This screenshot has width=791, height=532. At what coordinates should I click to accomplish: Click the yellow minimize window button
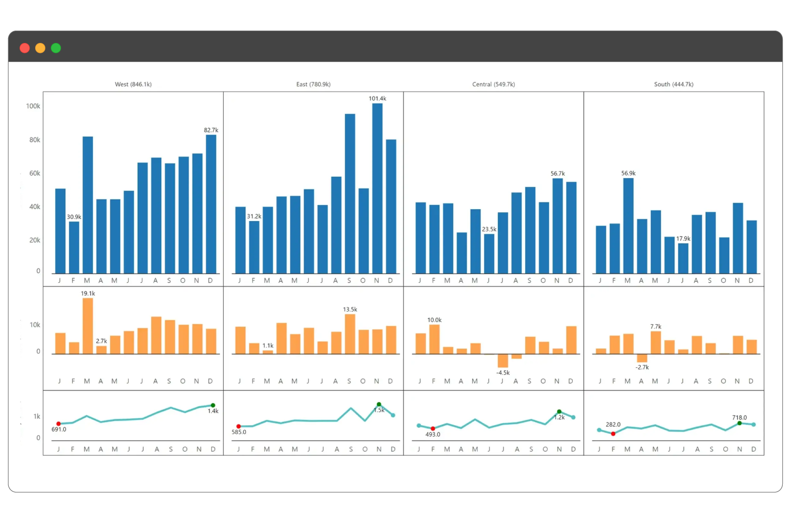(40, 48)
